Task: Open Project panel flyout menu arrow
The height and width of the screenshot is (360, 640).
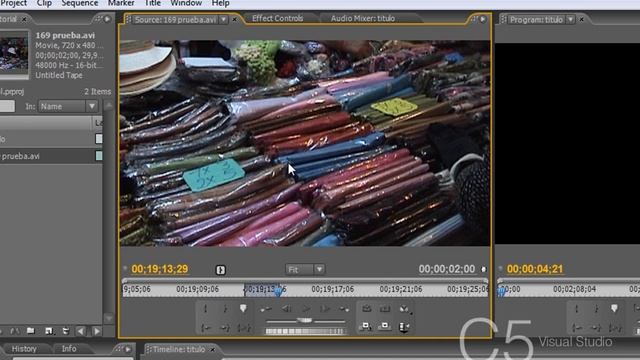Action: tap(107, 19)
